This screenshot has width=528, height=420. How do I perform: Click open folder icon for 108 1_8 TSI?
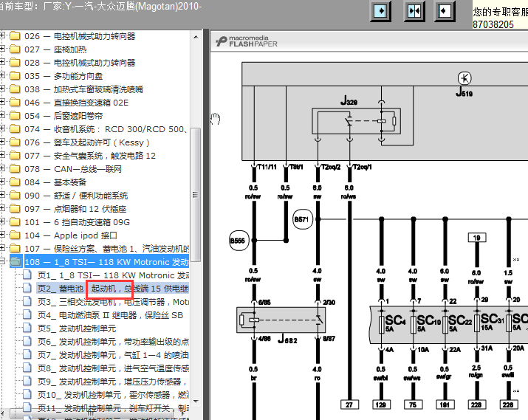(x=16, y=262)
